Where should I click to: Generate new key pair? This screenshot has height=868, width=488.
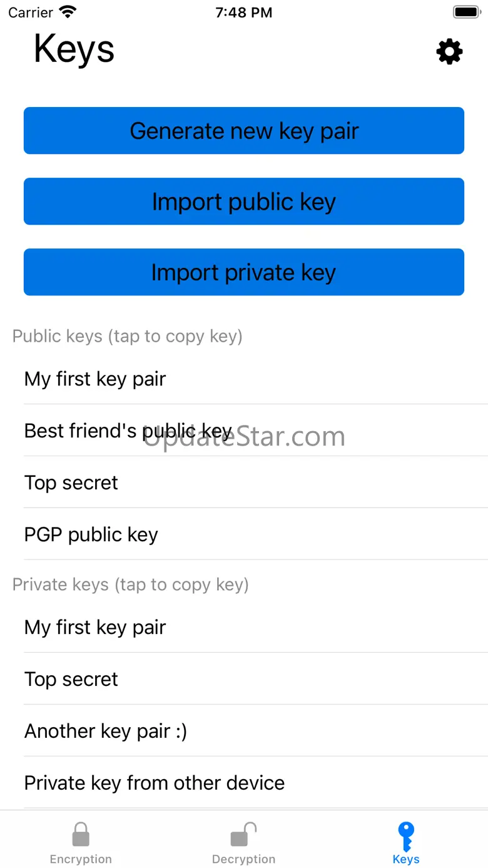pos(244,131)
